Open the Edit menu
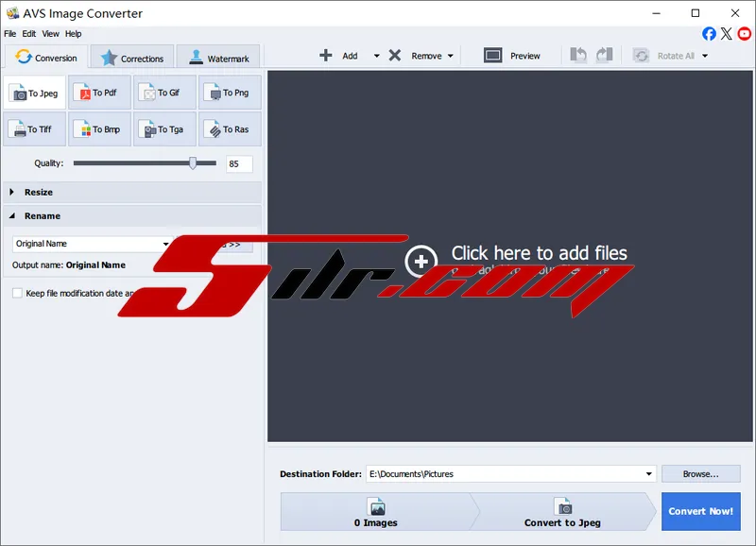 click(x=29, y=34)
